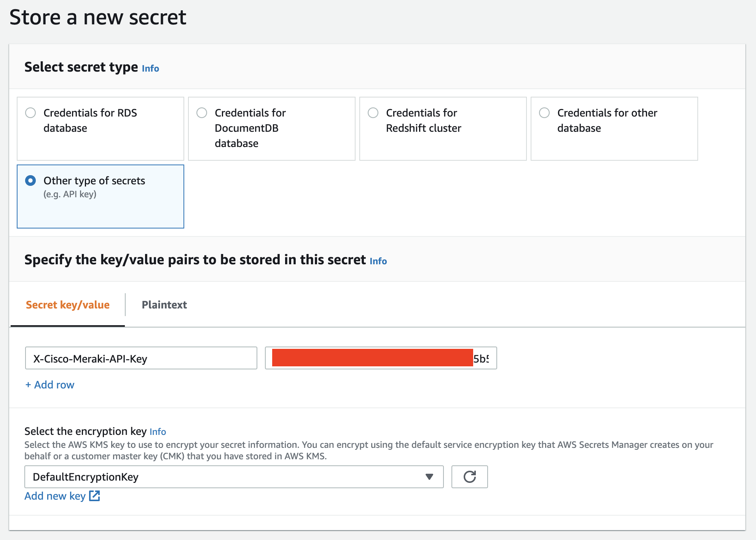Click the Add new key link
The height and width of the screenshot is (540, 756).
tap(55, 496)
